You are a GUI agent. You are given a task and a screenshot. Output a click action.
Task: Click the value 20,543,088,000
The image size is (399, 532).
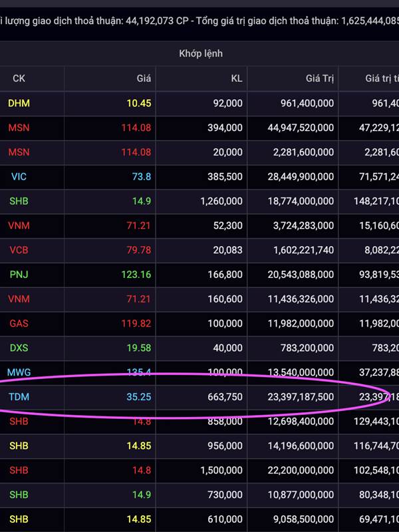click(x=301, y=274)
